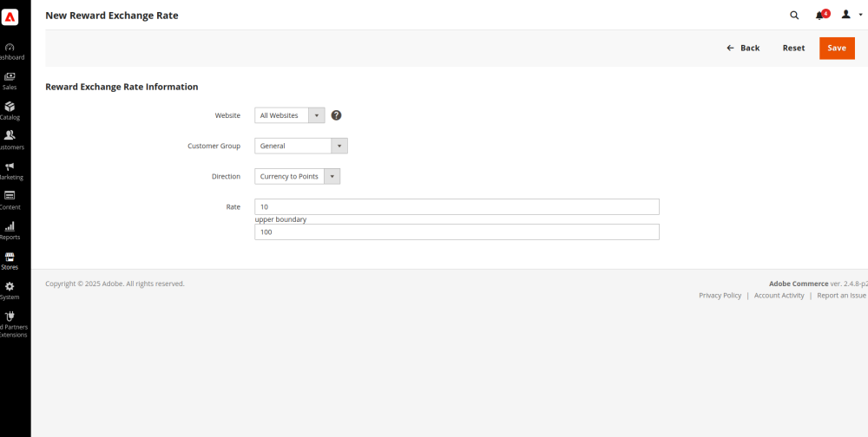The height and width of the screenshot is (437, 868).
Task: Open the Customers sidebar menu
Action: [x=10, y=140]
